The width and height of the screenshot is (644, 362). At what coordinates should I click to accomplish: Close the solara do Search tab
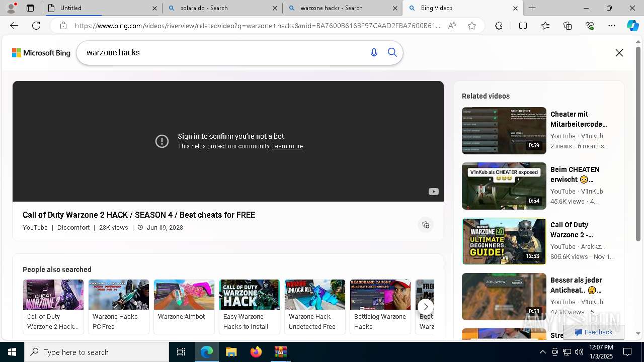click(x=275, y=8)
